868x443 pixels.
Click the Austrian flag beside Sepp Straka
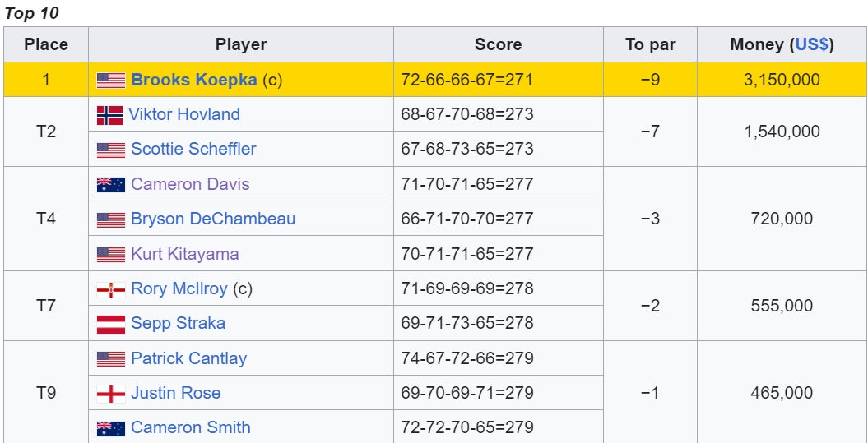pos(111,324)
